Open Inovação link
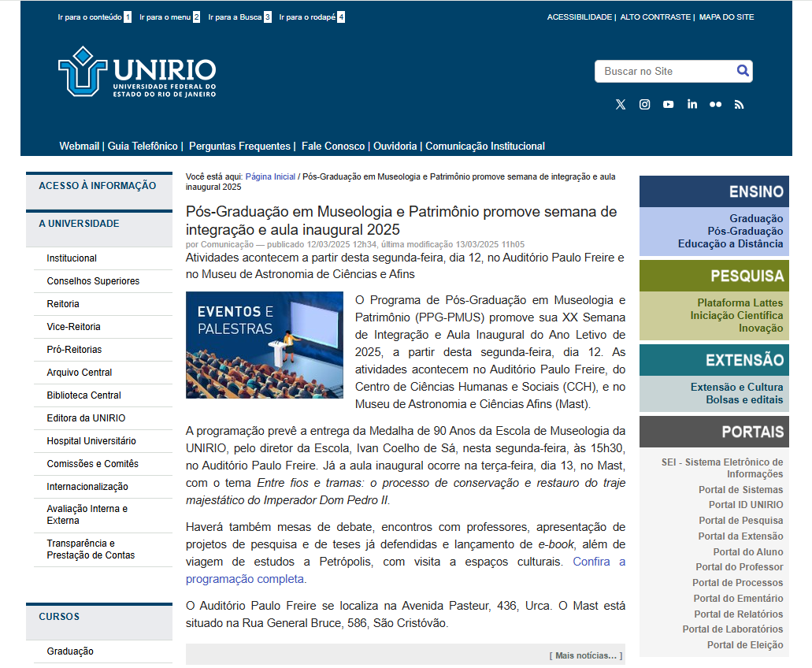This screenshot has width=812, height=668. click(x=761, y=328)
